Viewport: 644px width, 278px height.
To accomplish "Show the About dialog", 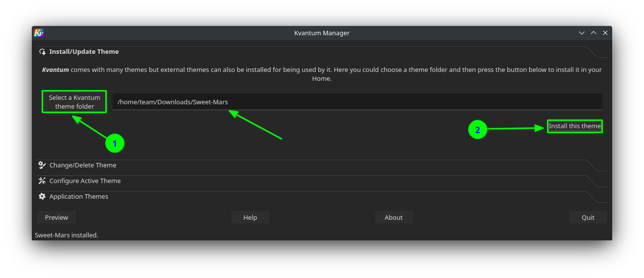I will point(394,217).
